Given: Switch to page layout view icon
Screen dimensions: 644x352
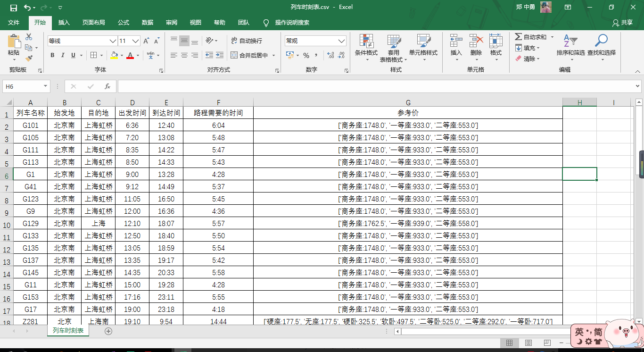Looking at the screenshot, I should [528, 343].
